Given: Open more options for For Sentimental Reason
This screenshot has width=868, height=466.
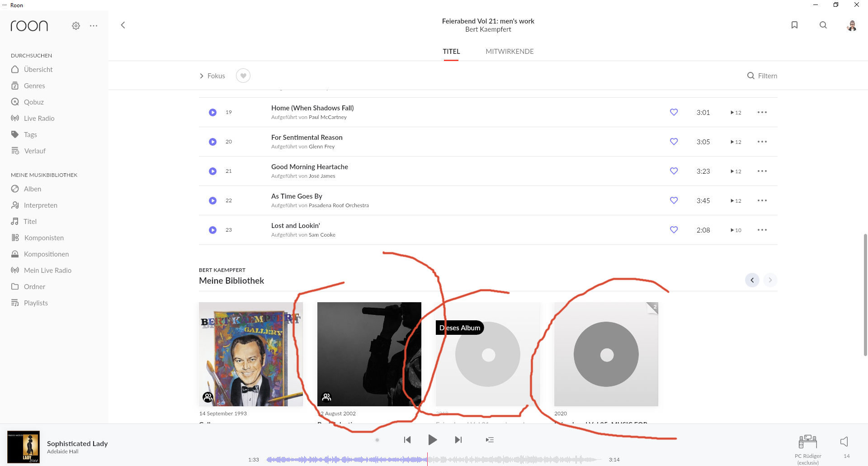Looking at the screenshot, I should pos(762,142).
